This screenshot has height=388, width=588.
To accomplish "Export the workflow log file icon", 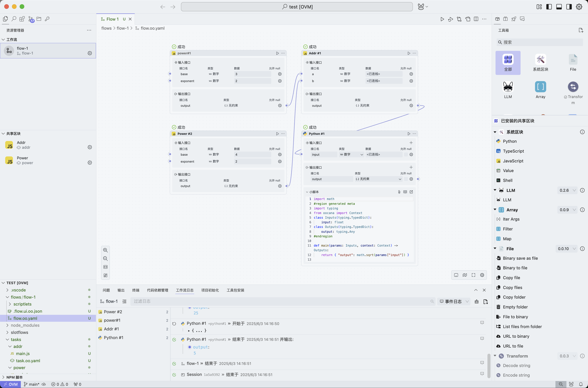I will [x=485, y=301].
